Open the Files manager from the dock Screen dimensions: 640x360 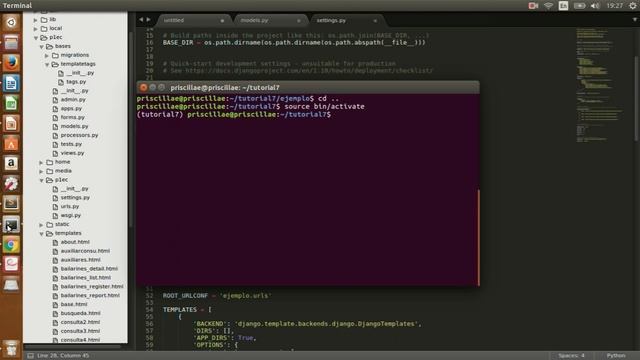(11, 42)
